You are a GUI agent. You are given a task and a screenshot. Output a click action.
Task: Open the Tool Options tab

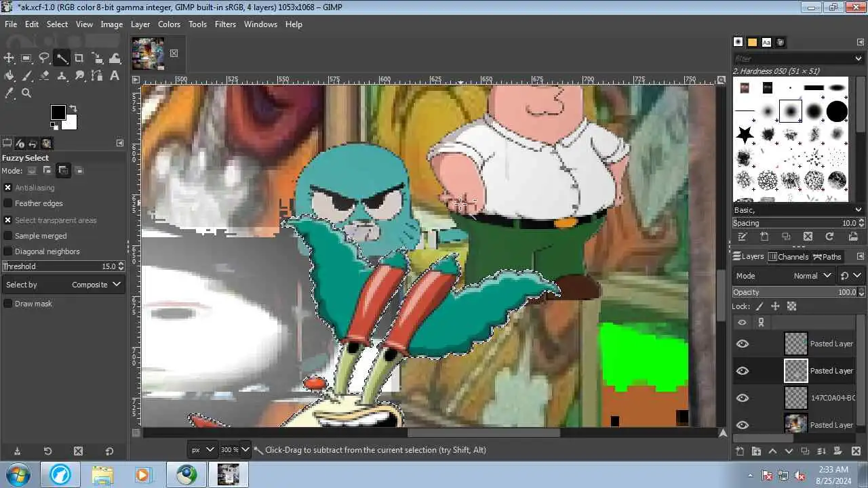click(7, 143)
